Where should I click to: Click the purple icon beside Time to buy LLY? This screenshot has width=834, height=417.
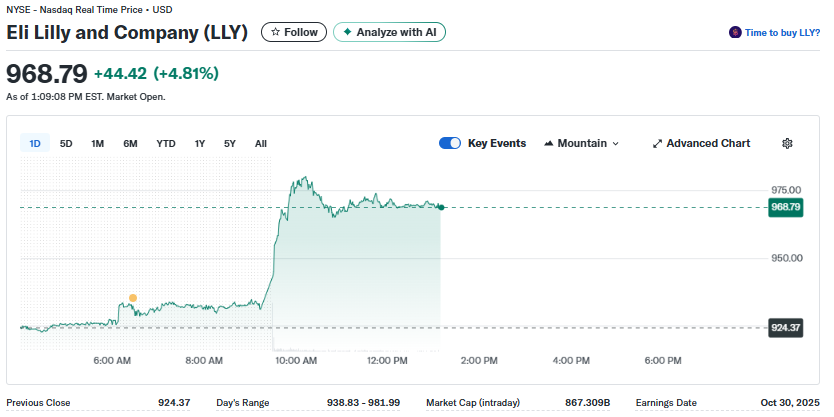[x=735, y=33]
